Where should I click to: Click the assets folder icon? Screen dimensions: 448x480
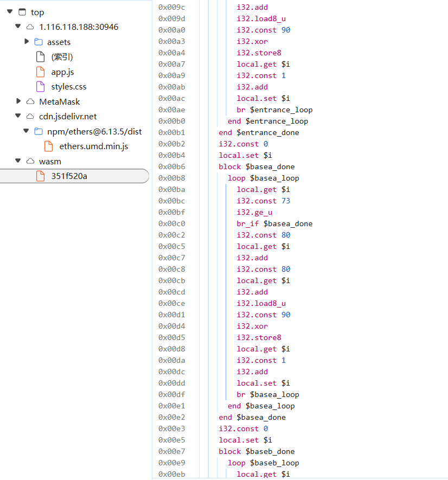coord(39,42)
